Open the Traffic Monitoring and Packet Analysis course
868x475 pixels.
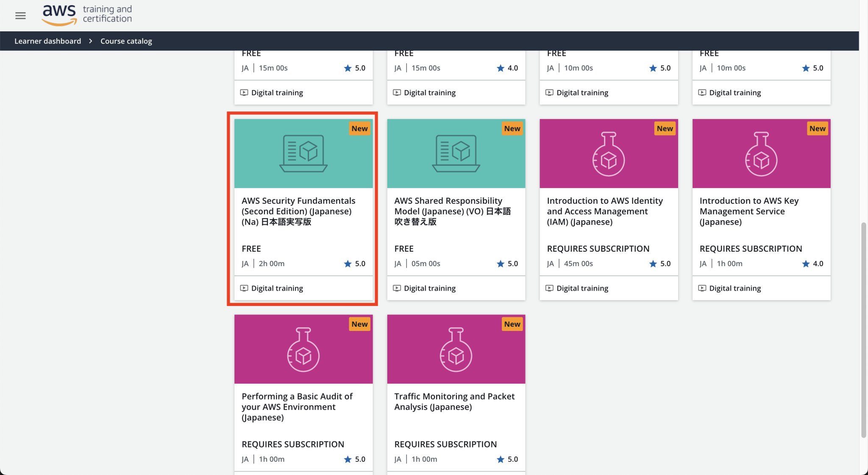[x=454, y=401]
